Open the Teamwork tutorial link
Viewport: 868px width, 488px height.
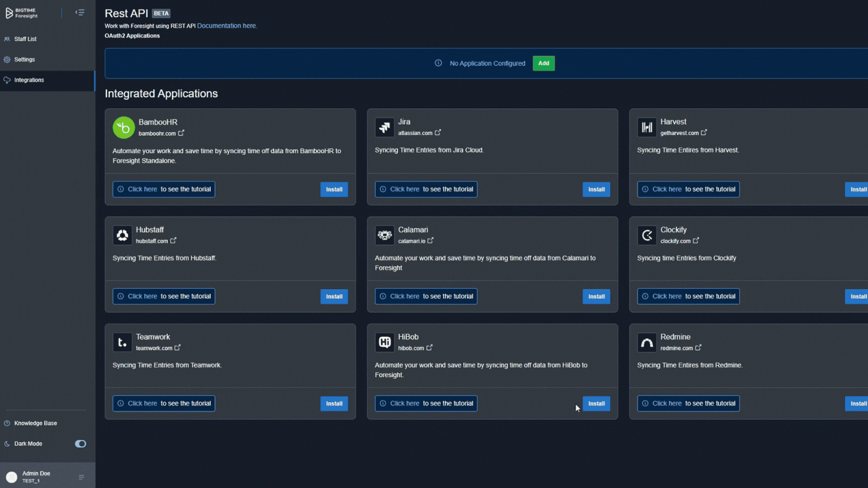(164, 403)
